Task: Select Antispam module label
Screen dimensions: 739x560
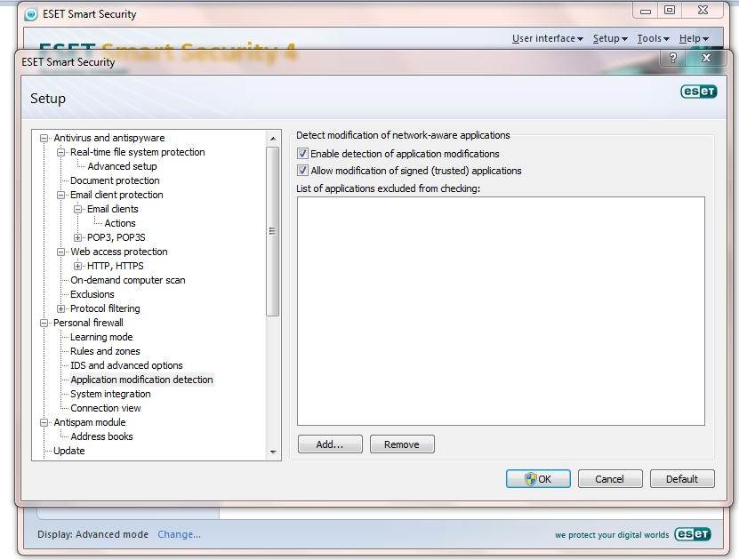Action: click(90, 422)
